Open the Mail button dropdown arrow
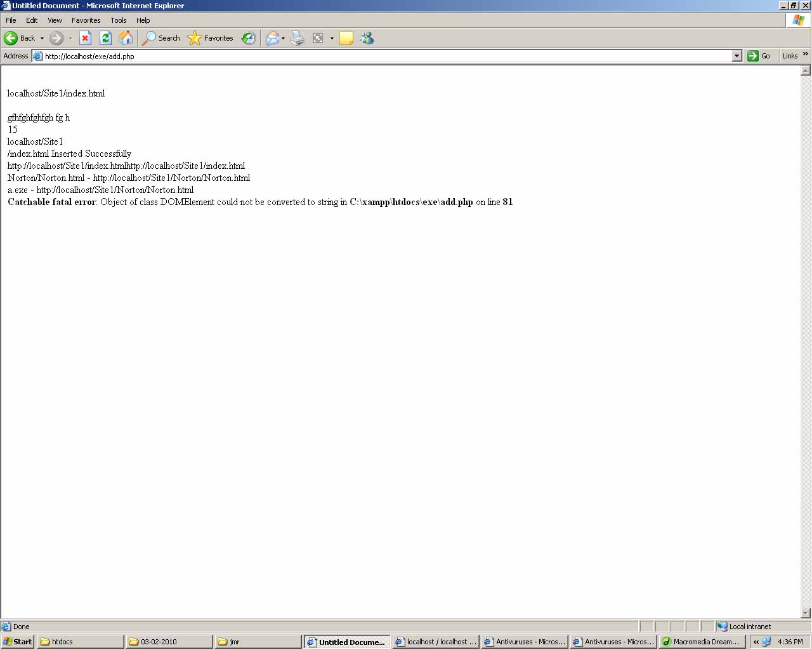This screenshot has width=812, height=650. (283, 38)
